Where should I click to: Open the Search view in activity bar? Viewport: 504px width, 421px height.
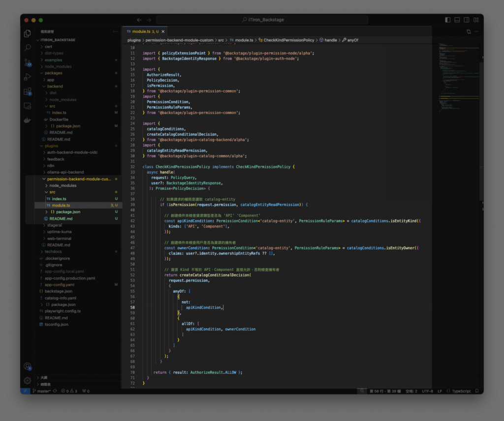tap(28, 48)
